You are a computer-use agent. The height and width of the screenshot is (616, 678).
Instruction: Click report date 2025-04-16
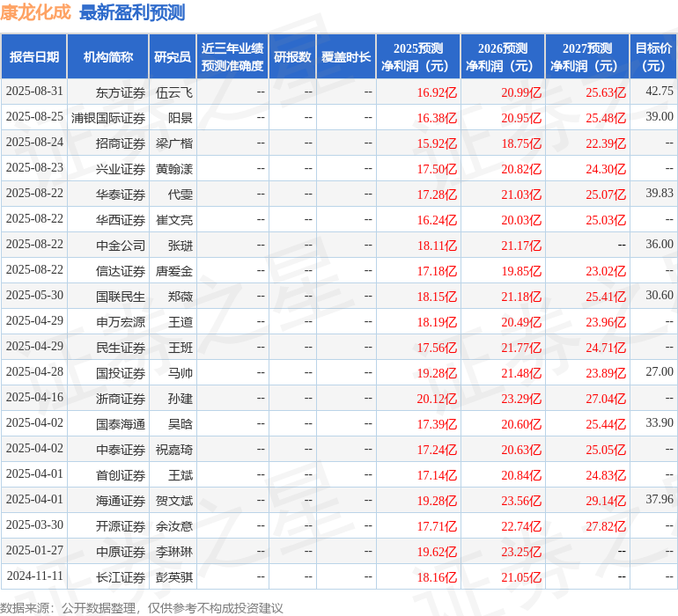point(34,397)
